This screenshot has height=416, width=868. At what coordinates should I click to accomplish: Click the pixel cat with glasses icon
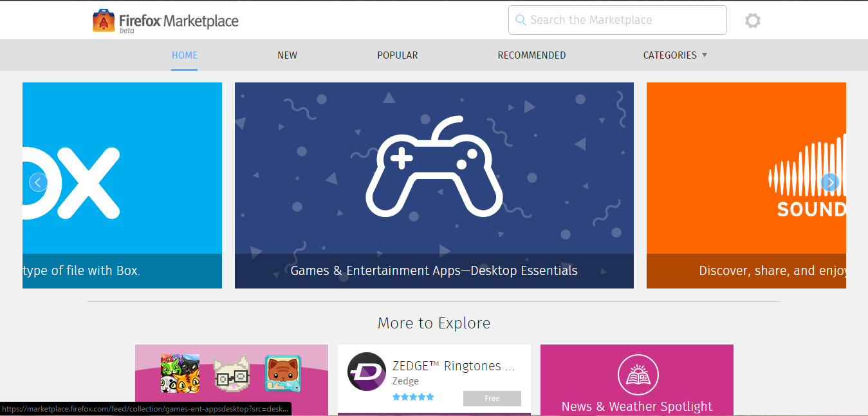coord(232,373)
